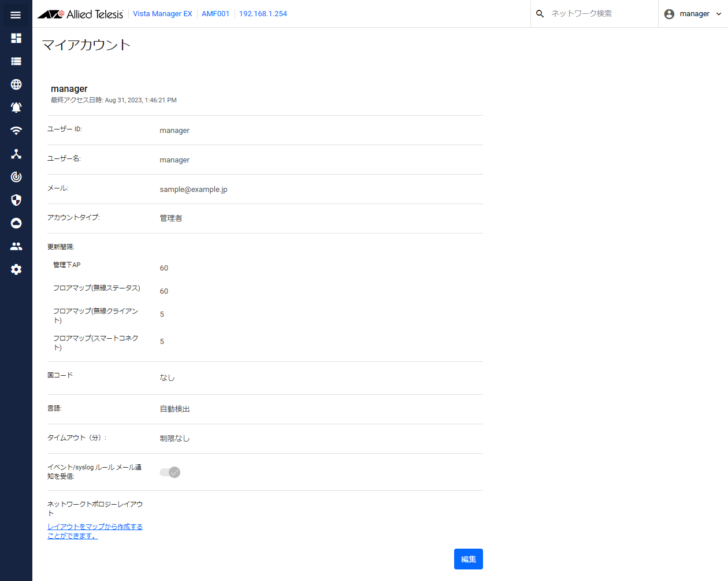Open the security shield sidebar icon
The image size is (728, 581).
coord(16,200)
